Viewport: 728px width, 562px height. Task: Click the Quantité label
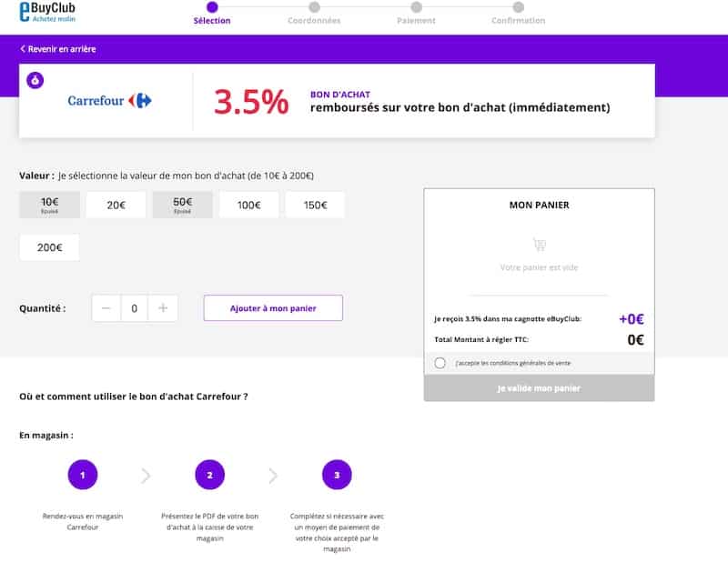coord(42,308)
